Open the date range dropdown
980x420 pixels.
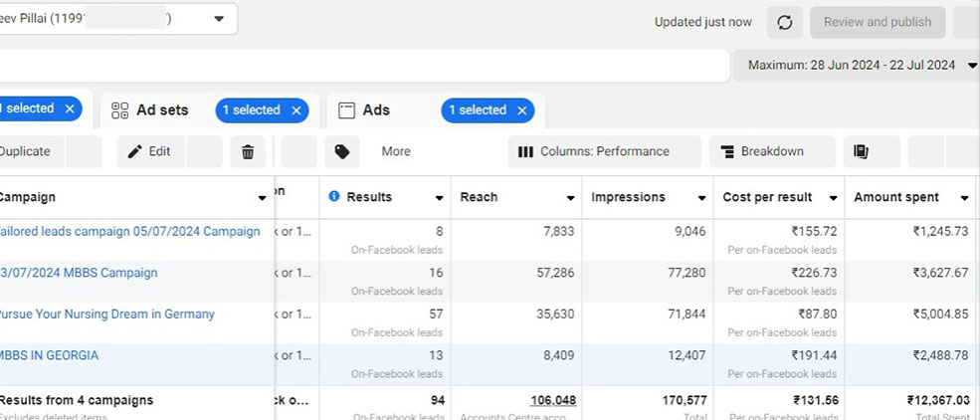pos(973,66)
